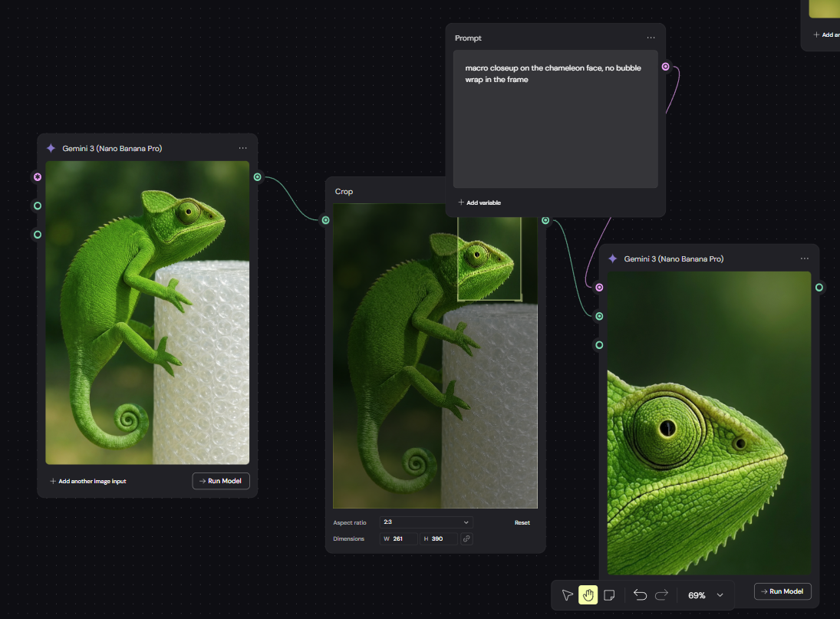Click the Prompt node's pink output port

665,67
